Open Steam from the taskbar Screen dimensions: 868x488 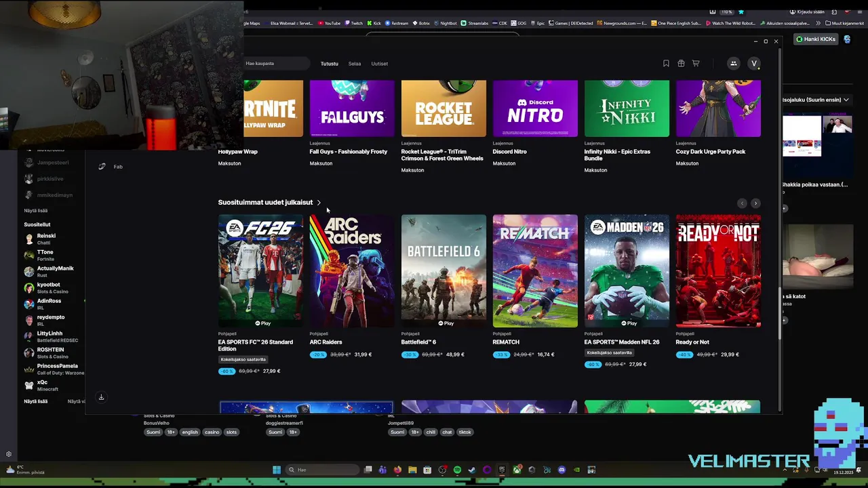(x=472, y=470)
